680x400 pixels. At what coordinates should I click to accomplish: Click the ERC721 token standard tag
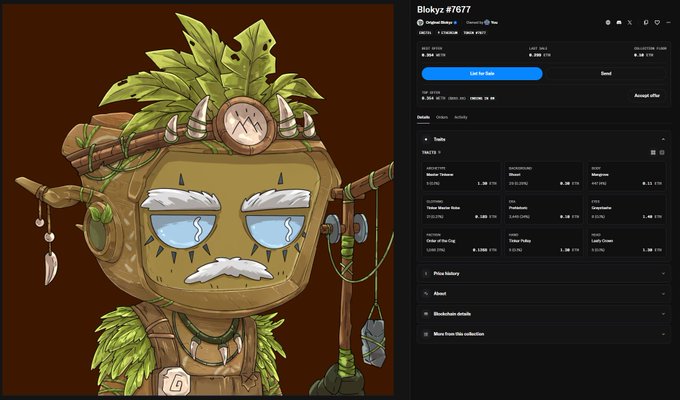click(x=425, y=33)
